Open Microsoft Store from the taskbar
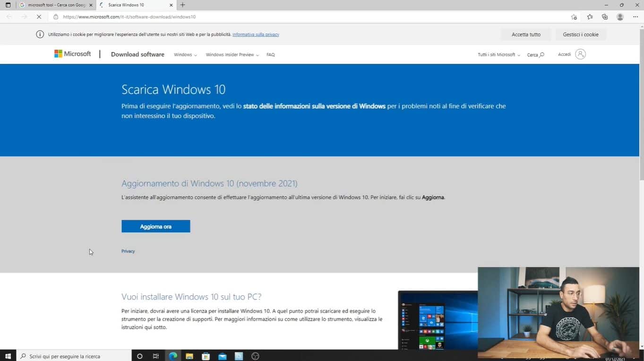 pyautogui.click(x=206, y=356)
